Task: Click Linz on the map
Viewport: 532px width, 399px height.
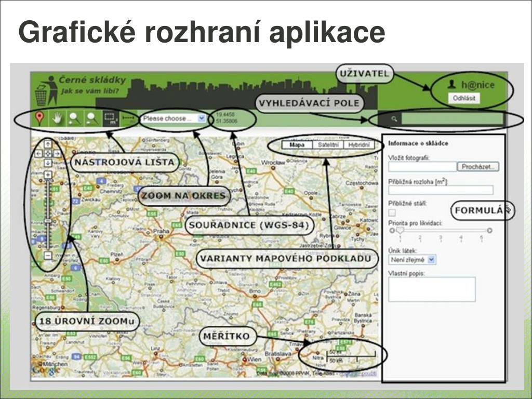Action: point(155,349)
